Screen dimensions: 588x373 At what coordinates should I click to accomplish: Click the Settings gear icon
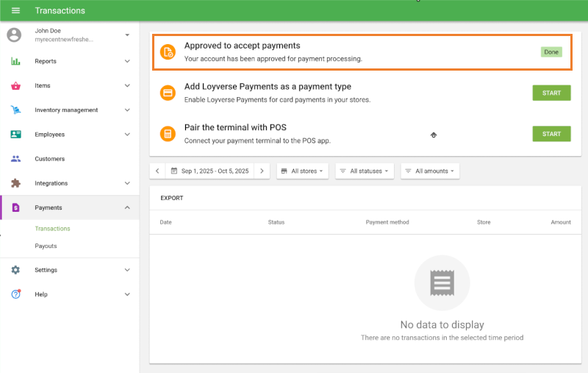[x=15, y=270]
